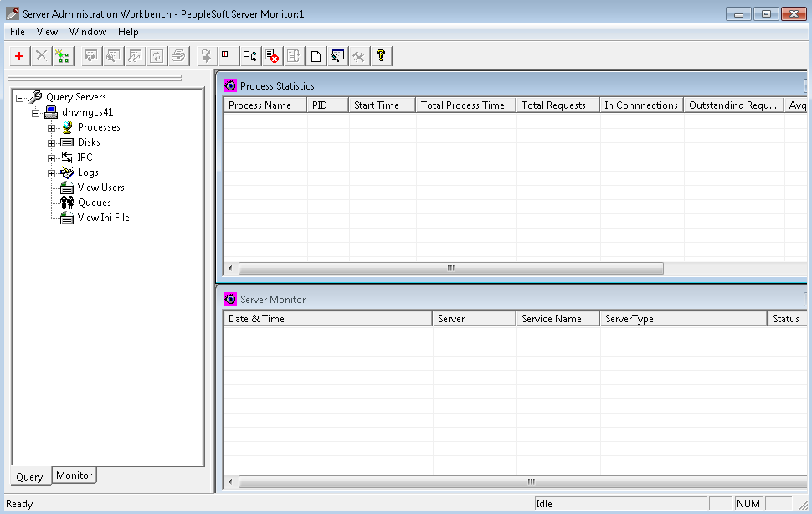This screenshot has width=812, height=514.
Task: Click the first grayed monitor toolbar icon
Action: point(91,56)
